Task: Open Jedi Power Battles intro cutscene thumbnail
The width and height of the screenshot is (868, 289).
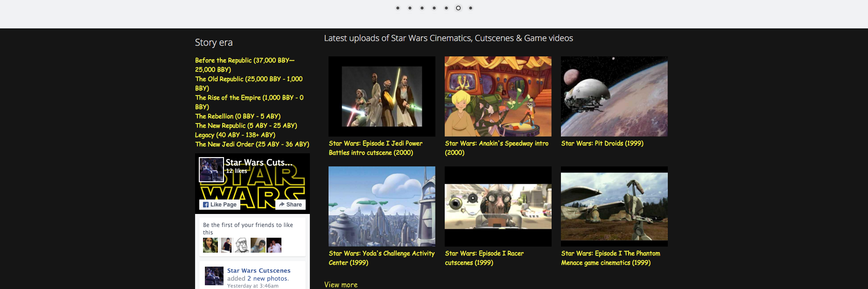Action: tap(382, 96)
